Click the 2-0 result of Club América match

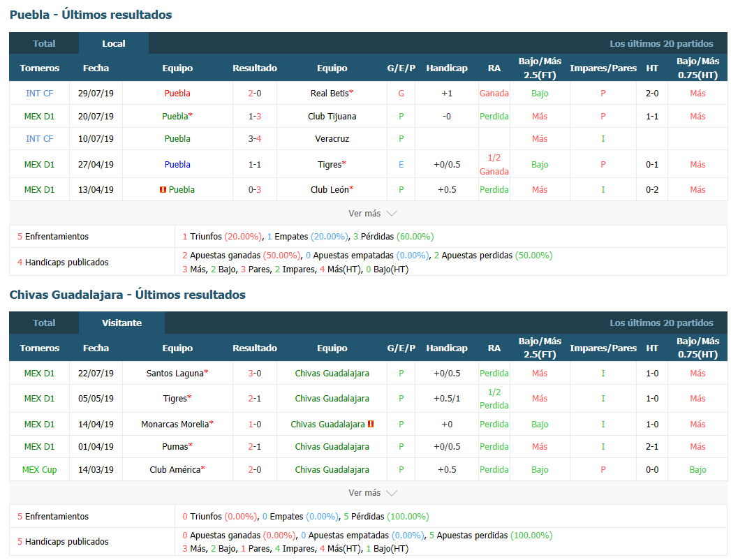coord(255,469)
